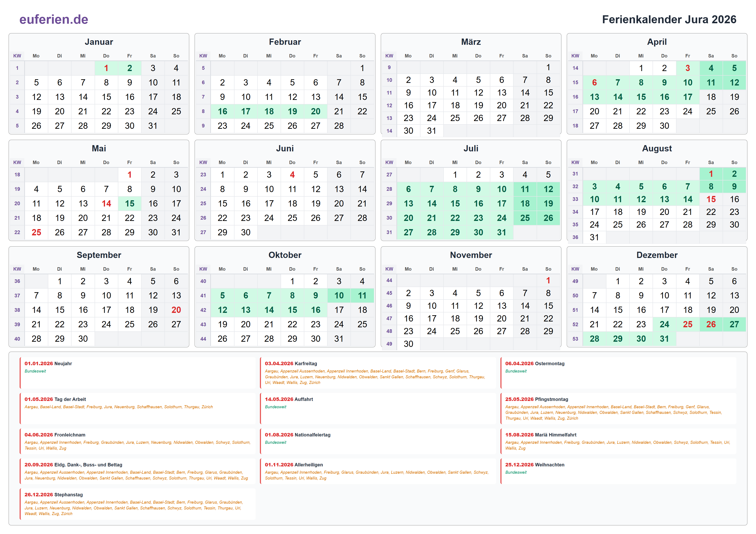This screenshot has width=756, height=534.
Task: Select the August month heading
Action: [657, 148]
